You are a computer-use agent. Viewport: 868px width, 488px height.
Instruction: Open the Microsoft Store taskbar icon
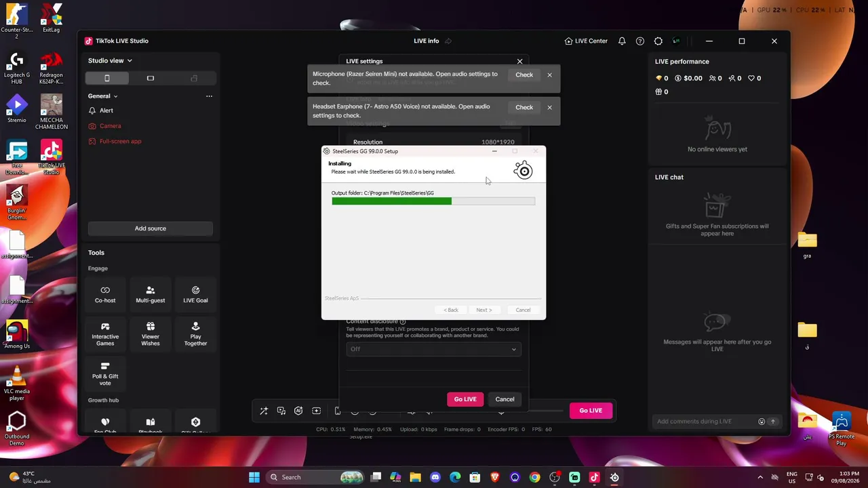pos(475,477)
